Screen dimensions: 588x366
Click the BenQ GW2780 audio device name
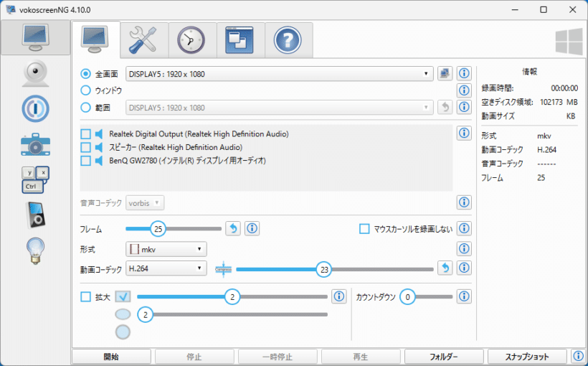[187, 161]
